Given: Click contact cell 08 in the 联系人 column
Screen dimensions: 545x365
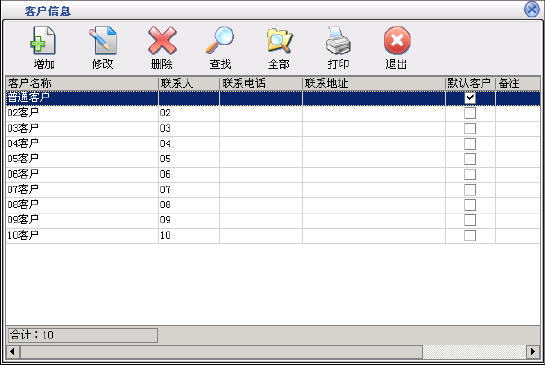Looking at the screenshot, I should coord(189,205).
